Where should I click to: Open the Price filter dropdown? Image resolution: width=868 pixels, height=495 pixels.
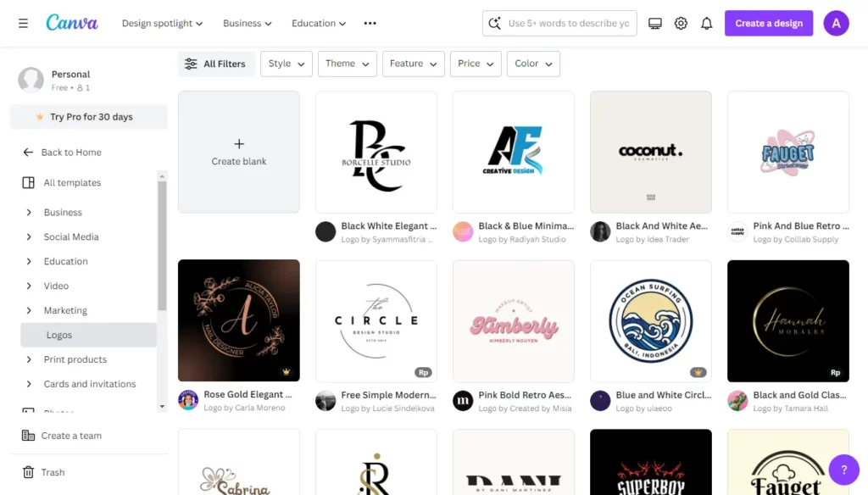point(476,64)
